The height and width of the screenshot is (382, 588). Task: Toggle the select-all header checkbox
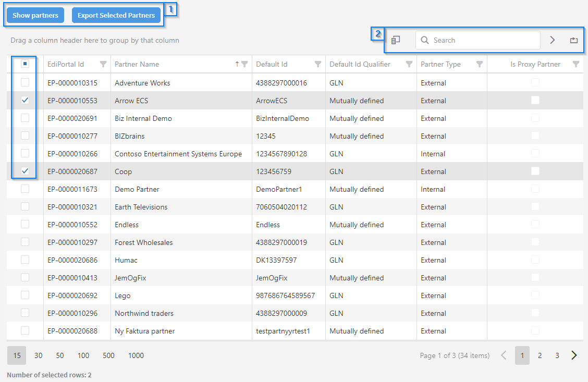25,64
